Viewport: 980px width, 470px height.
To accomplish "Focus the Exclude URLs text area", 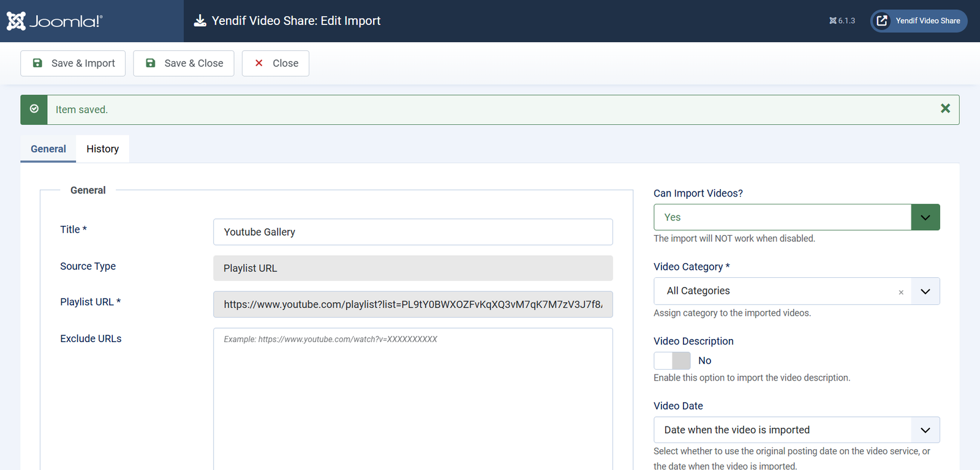I will pos(413,399).
